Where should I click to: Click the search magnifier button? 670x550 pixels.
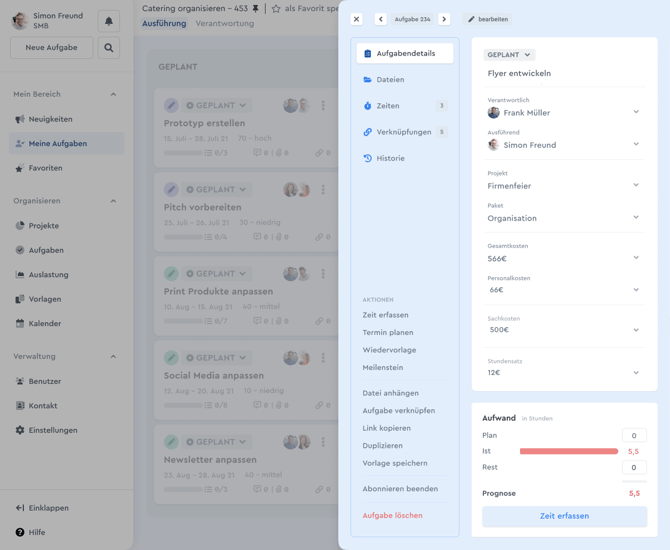[109, 48]
